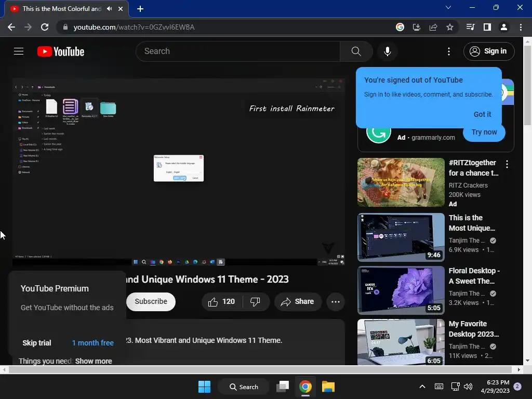The width and height of the screenshot is (532, 399).
Task: Click the video player area
Action: point(179,171)
